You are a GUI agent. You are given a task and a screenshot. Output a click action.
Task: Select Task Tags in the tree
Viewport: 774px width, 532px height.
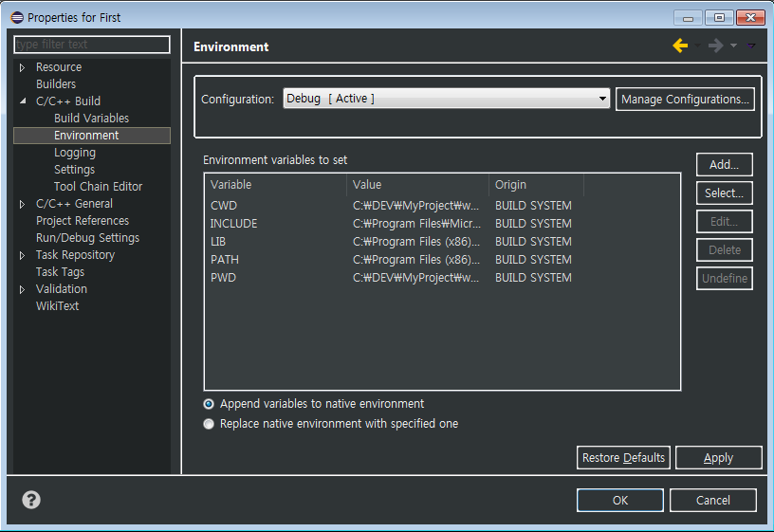pos(60,272)
